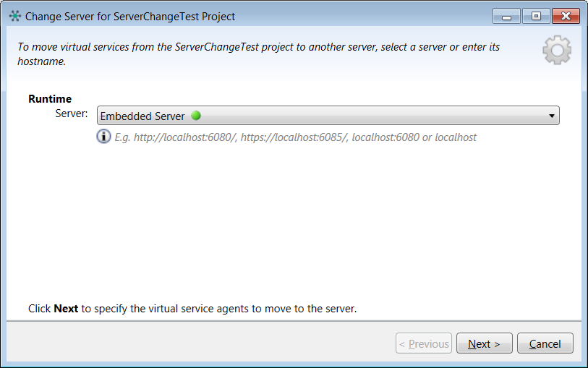Click the application icon in the title bar

pyautogui.click(x=15, y=16)
